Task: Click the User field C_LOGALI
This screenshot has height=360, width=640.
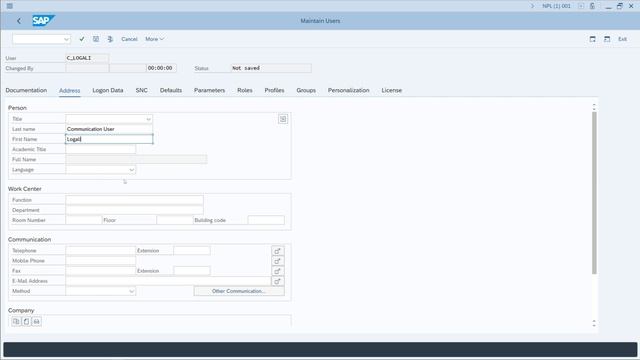Action: [87, 58]
